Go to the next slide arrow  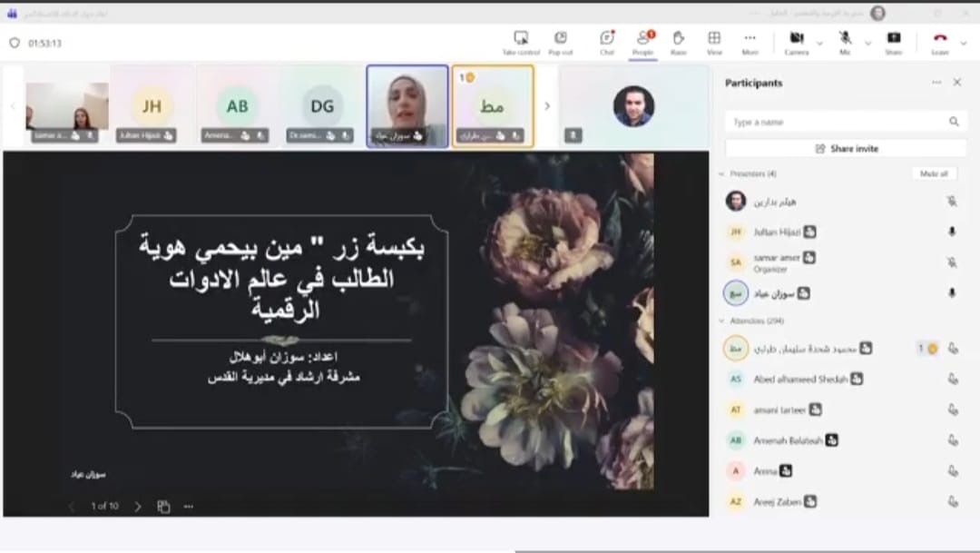(x=138, y=506)
